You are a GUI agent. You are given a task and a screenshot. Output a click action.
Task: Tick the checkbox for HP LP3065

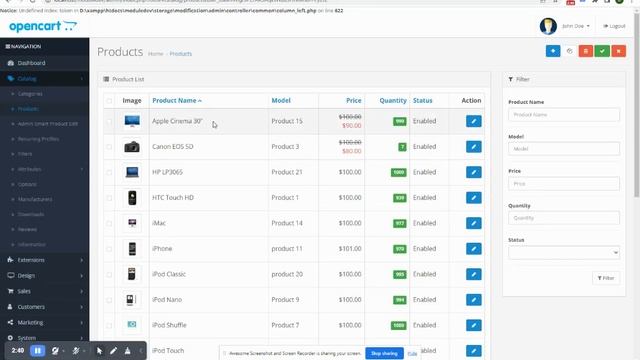point(109,172)
